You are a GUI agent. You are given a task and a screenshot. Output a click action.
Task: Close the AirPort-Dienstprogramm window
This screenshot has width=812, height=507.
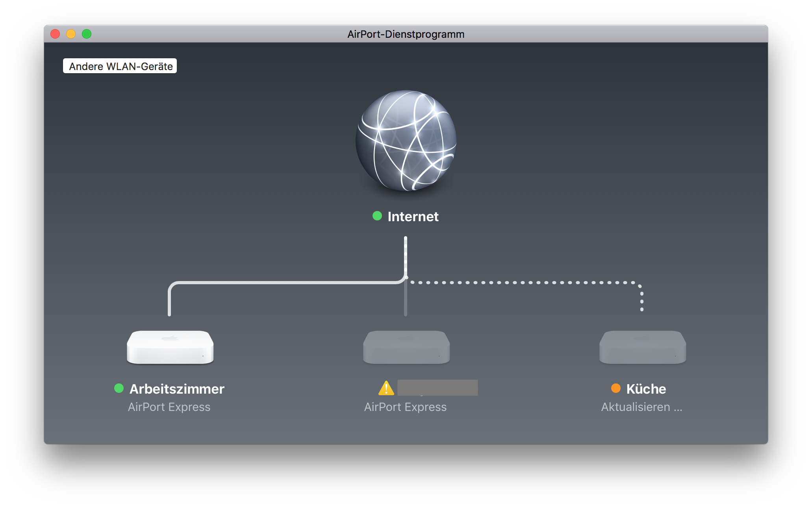tap(55, 34)
